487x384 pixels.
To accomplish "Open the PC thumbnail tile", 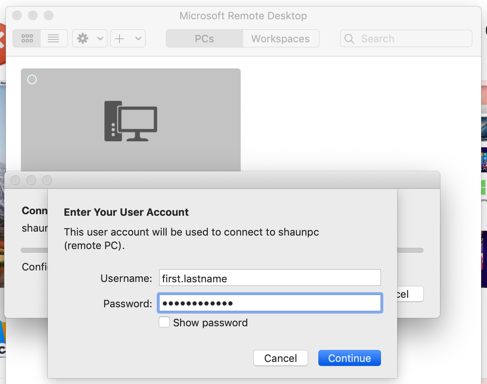I will pyautogui.click(x=131, y=120).
